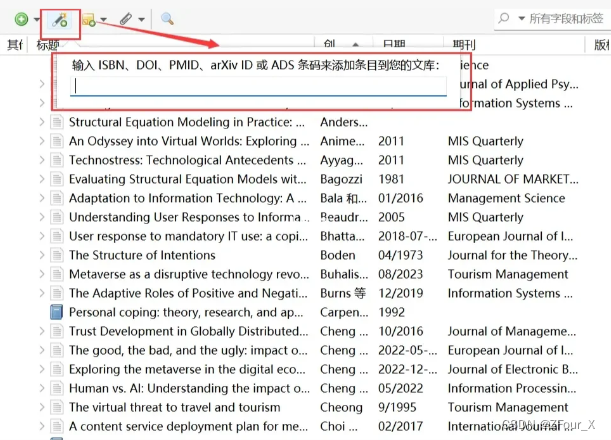
Task: Click document icon of A content service deployment row
Action: (x=57, y=426)
